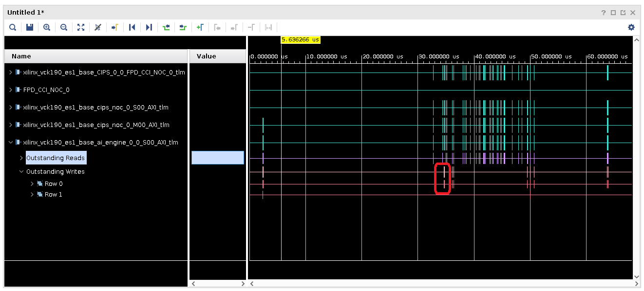Save the waveform configuration
Image resolution: width=644 pixels, height=291 pixels.
pos(30,27)
